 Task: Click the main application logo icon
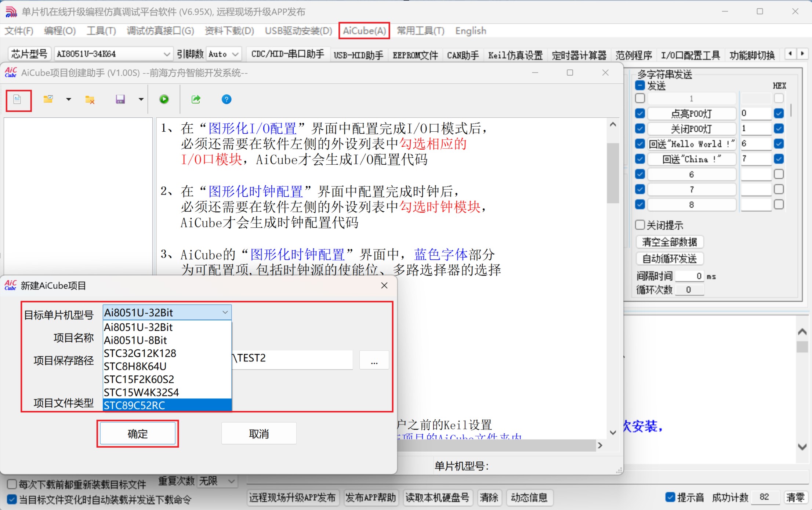click(11, 12)
